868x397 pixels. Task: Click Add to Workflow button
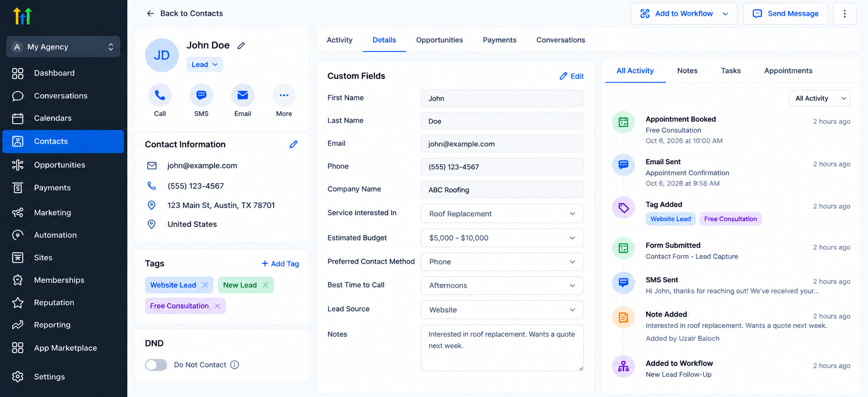point(684,14)
